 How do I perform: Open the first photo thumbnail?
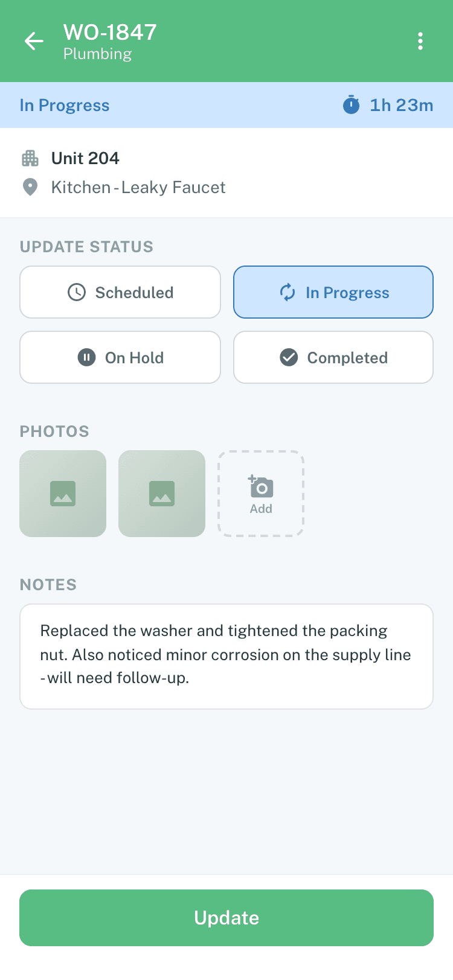tap(63, 493)
